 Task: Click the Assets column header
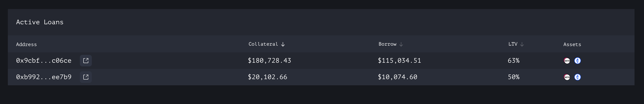pyautogui.click(x=572, y=44)
